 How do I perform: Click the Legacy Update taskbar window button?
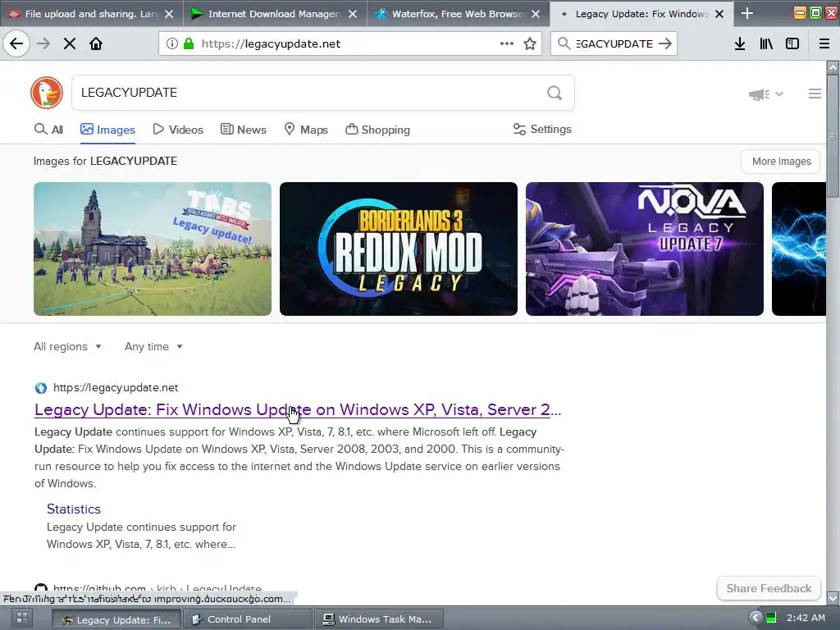116,619
